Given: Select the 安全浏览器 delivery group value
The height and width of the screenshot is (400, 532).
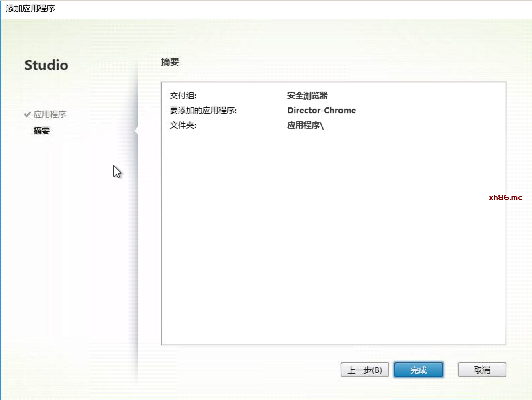Looking at the screenshot, I should (307, 96).
